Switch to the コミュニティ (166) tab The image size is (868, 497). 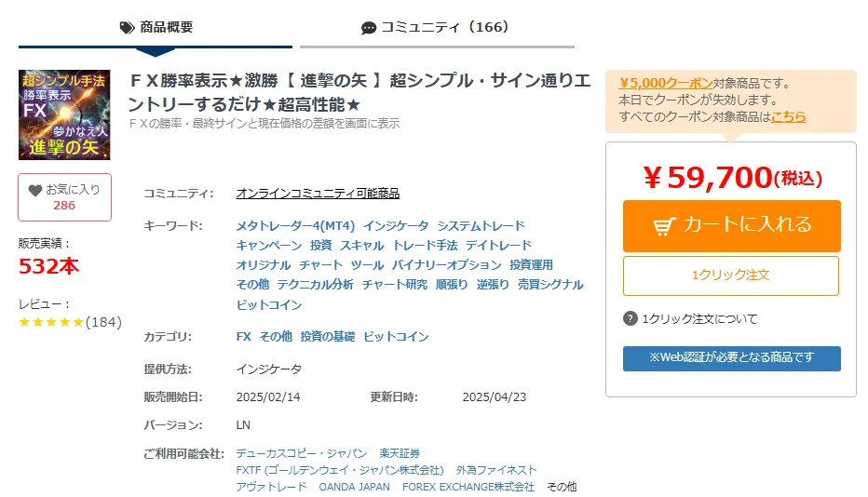pos(438,28)
